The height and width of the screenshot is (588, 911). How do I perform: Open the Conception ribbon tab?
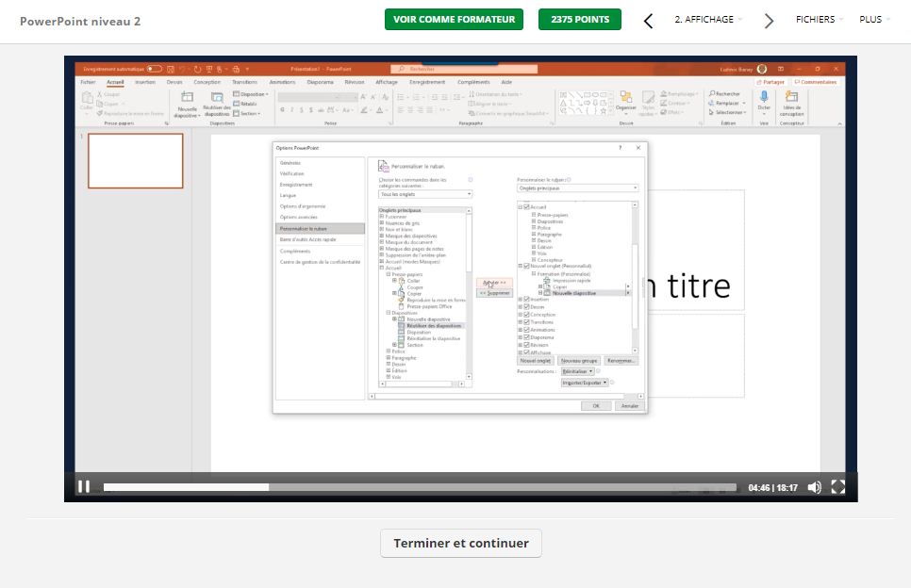click(207, 82)
